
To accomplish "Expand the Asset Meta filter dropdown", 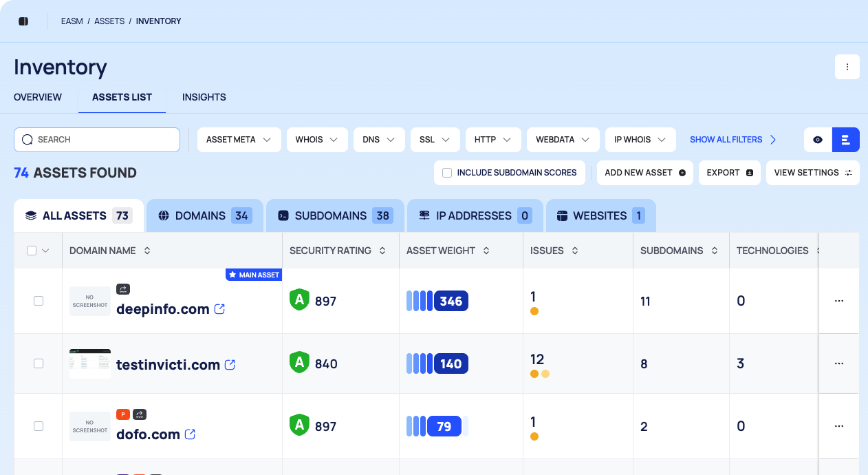I will (239, 140).
